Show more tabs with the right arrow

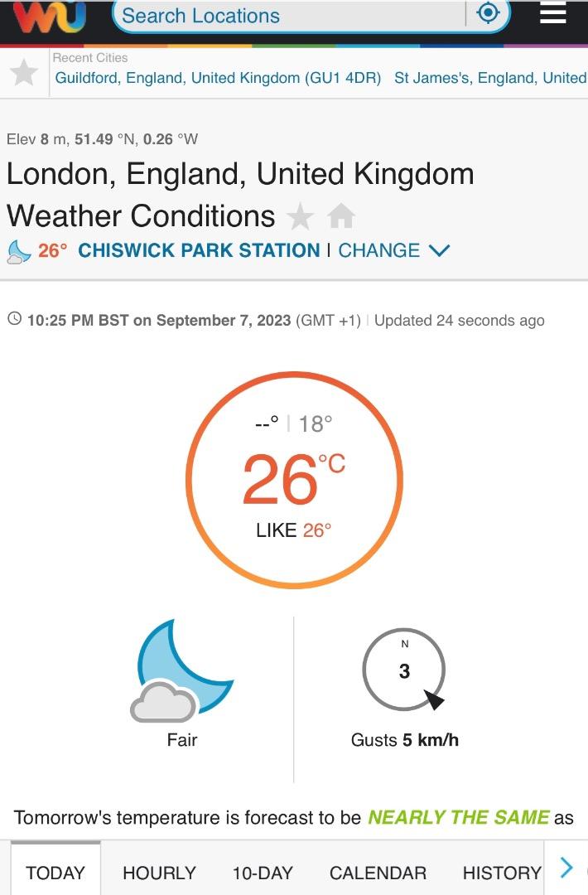566,868
